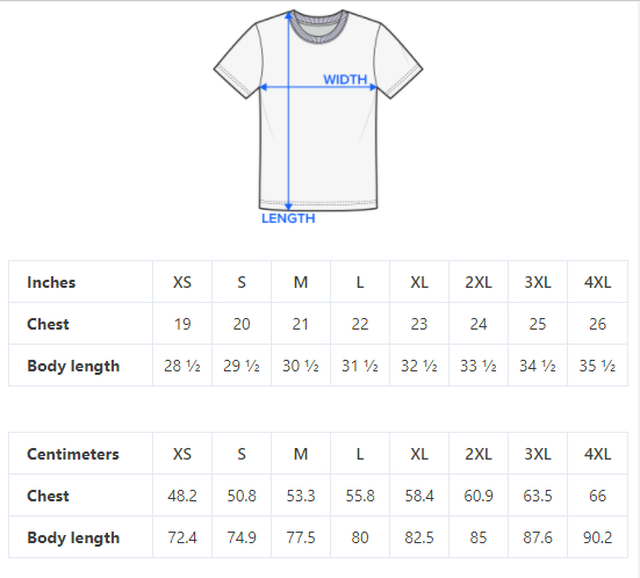Select the Inches table header cell
The image size is (640, 578).
[80, 282]
